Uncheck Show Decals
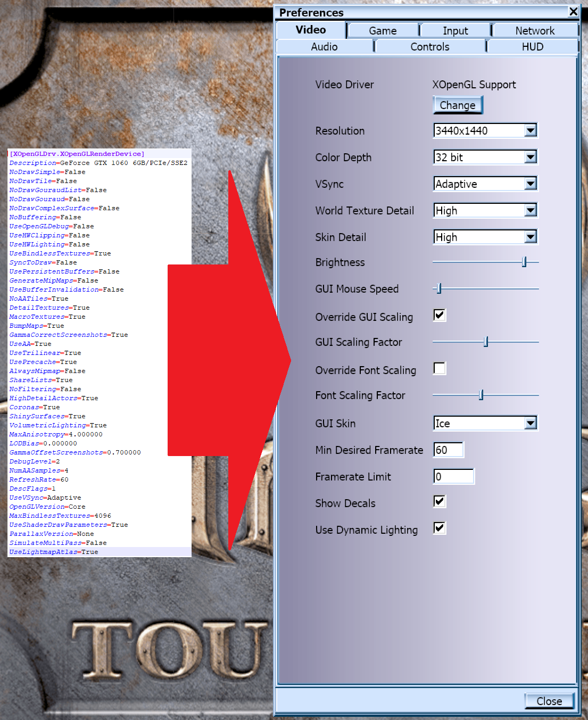This screenshot has width=588, height=720. click(x=439, y=501)
